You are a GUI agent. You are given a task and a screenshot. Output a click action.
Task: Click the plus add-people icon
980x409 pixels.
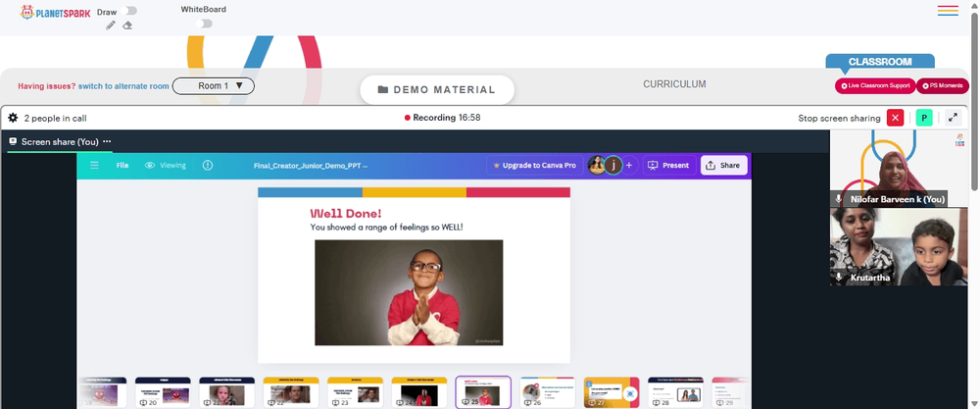click(629, 165)
